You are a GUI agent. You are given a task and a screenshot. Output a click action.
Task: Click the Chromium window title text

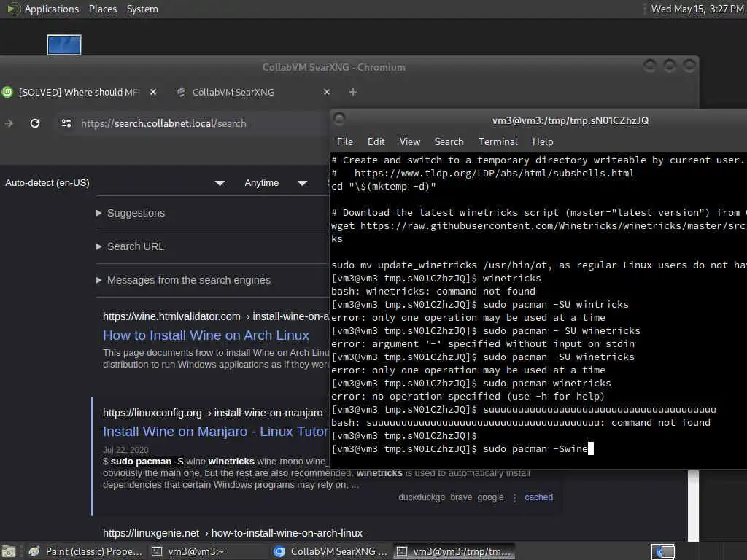(x=334, y=67)
